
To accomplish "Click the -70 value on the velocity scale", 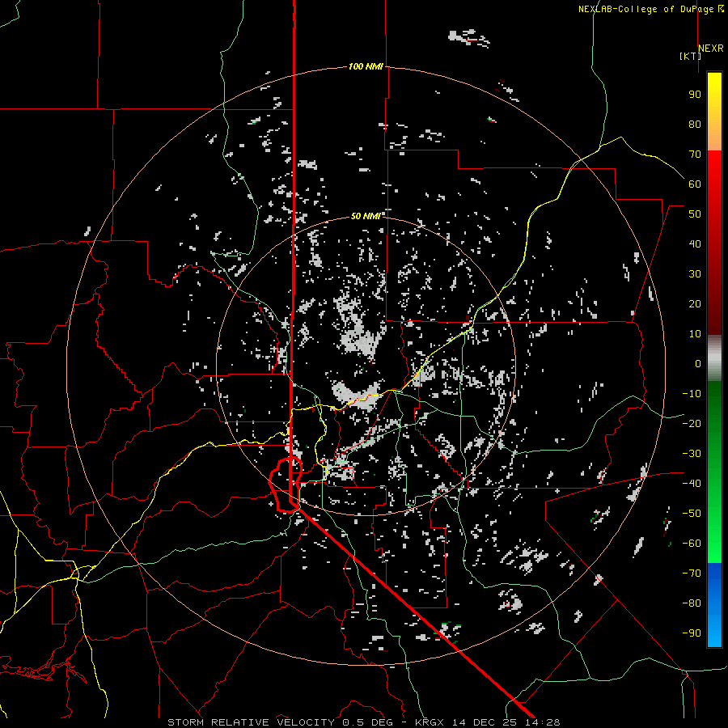I will [692, 574].
